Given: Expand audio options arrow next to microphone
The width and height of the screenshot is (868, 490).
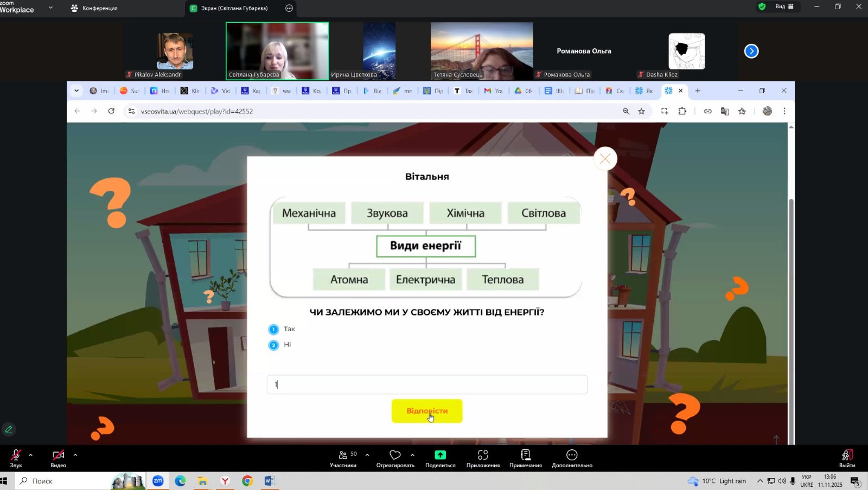Looking at the screenshot, I should click(30, 455).
